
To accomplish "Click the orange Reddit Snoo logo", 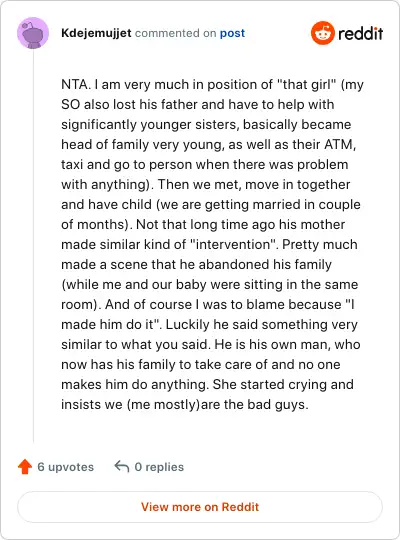I will [322, 33].
